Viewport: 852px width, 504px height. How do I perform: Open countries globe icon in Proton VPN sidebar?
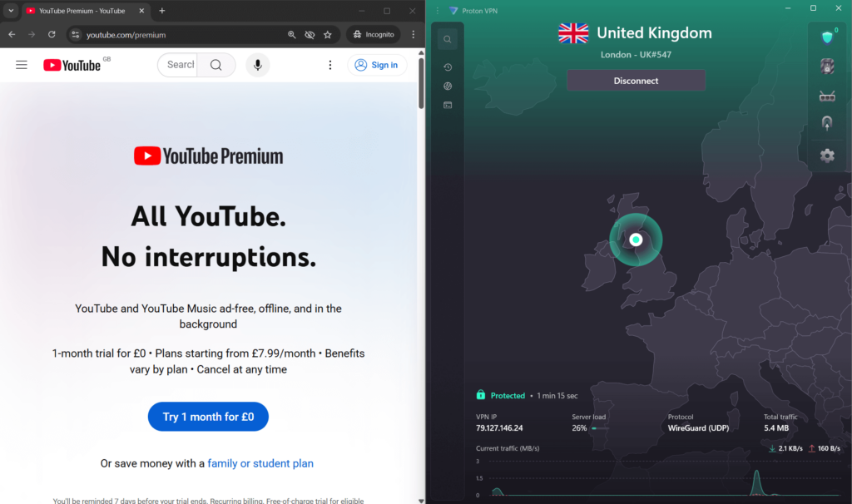[448, 86]
